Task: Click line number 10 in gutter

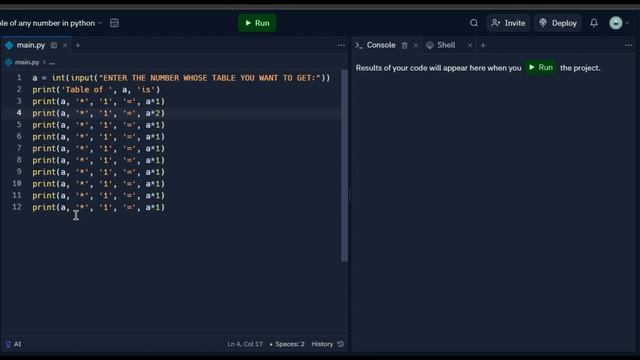Action: click(x=17, y=183)
